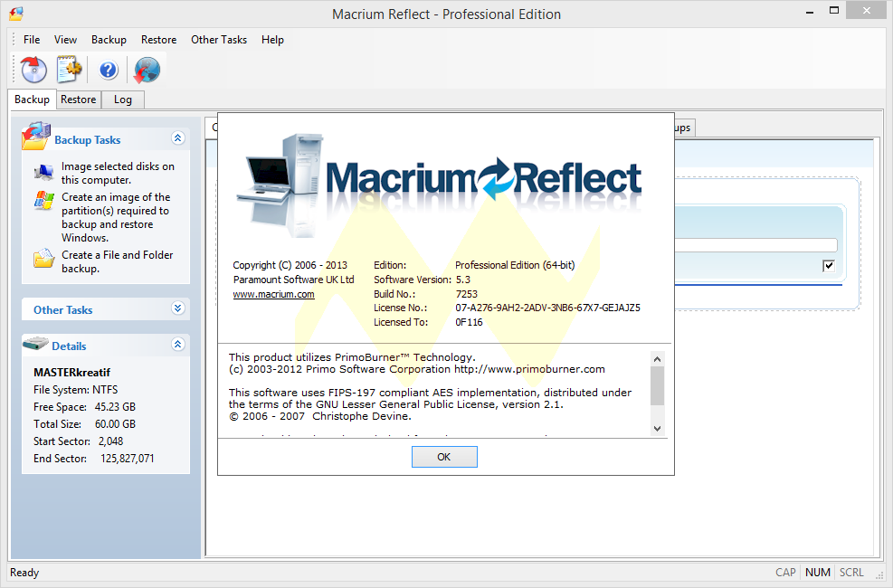
Task: Click the End Sector 125,827,071 value
Action: tap(127, 459)
